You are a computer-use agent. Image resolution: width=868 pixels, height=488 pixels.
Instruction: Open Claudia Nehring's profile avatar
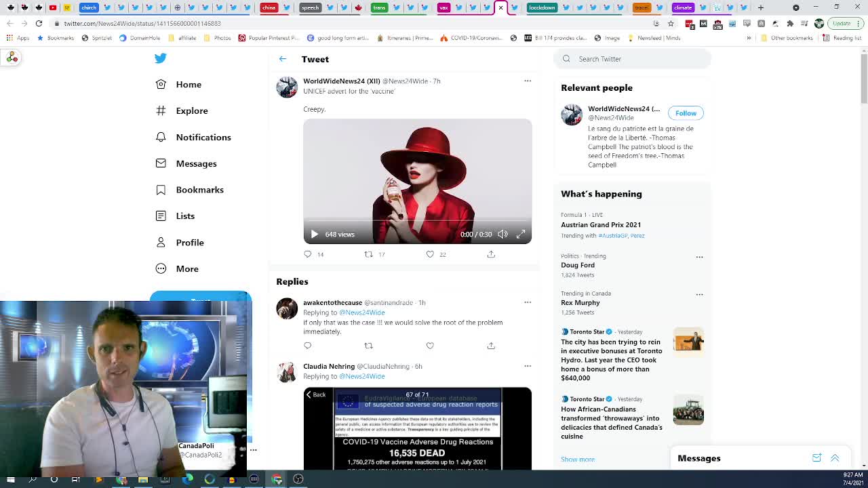pos(287,372)
